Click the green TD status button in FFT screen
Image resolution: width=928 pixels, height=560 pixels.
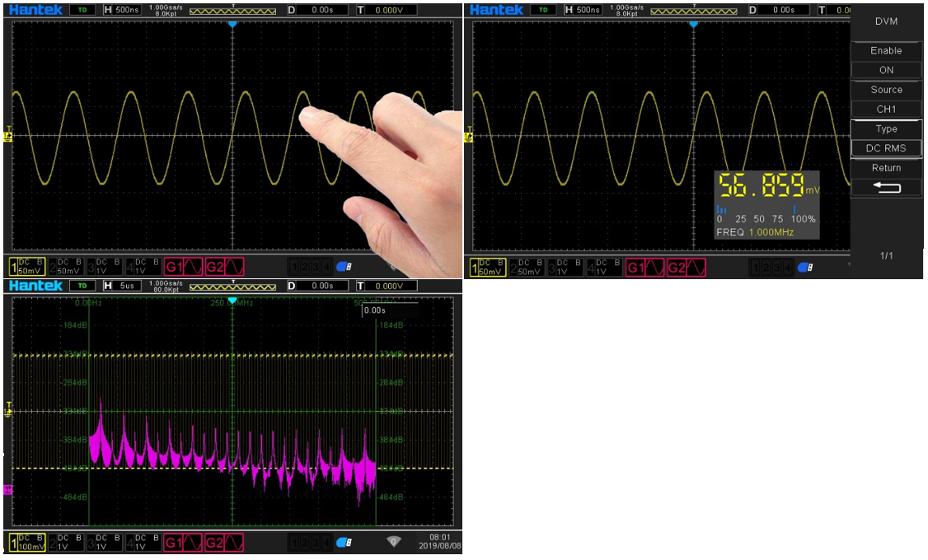[82, 286]
